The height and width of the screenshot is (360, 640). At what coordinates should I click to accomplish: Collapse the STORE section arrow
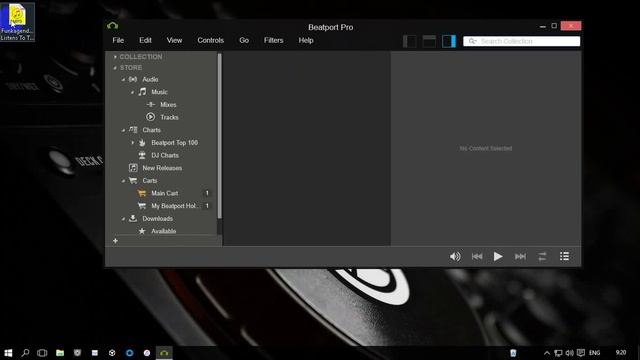[115, 68]
